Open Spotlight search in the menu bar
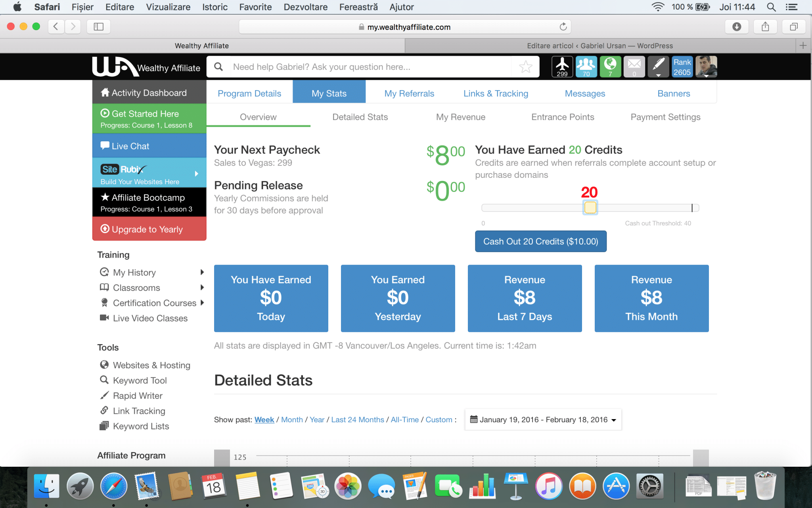The height and width of the screenshot is (508, 812). tap(771, 7)
